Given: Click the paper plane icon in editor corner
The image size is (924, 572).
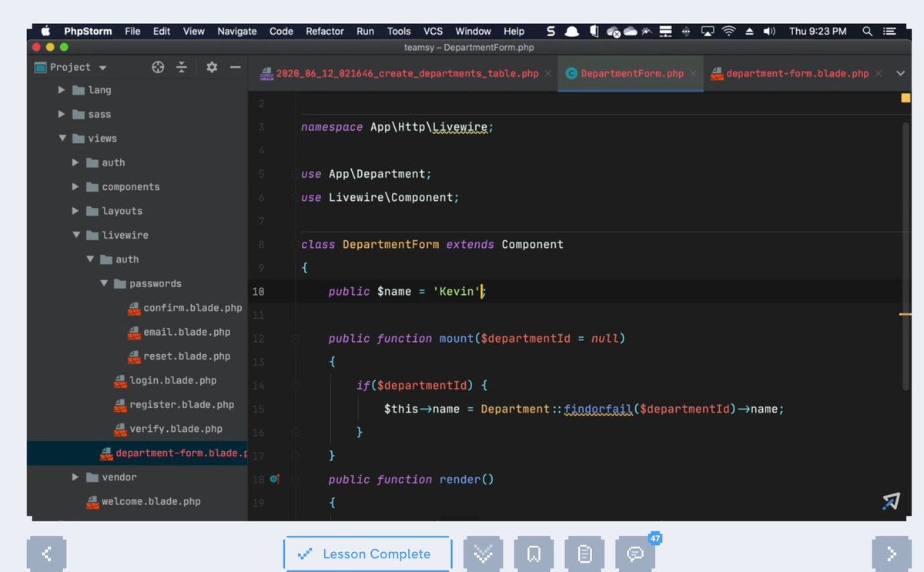Looking at the screenshot, I should click(x=891, y=502).
